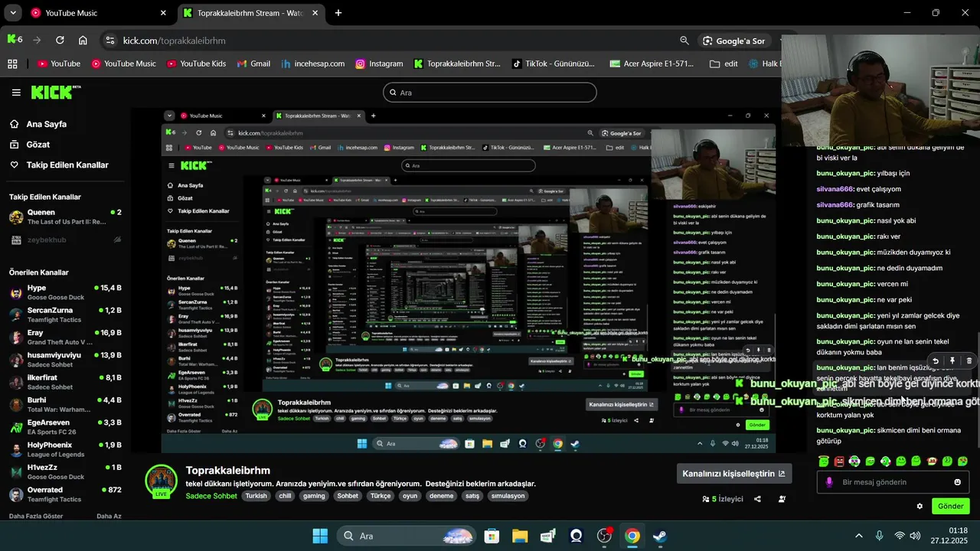Screen dimensions: 980x551
Task: Open Gözat in the sidebar
Action: pyautogui.click(x=38, y=145)
